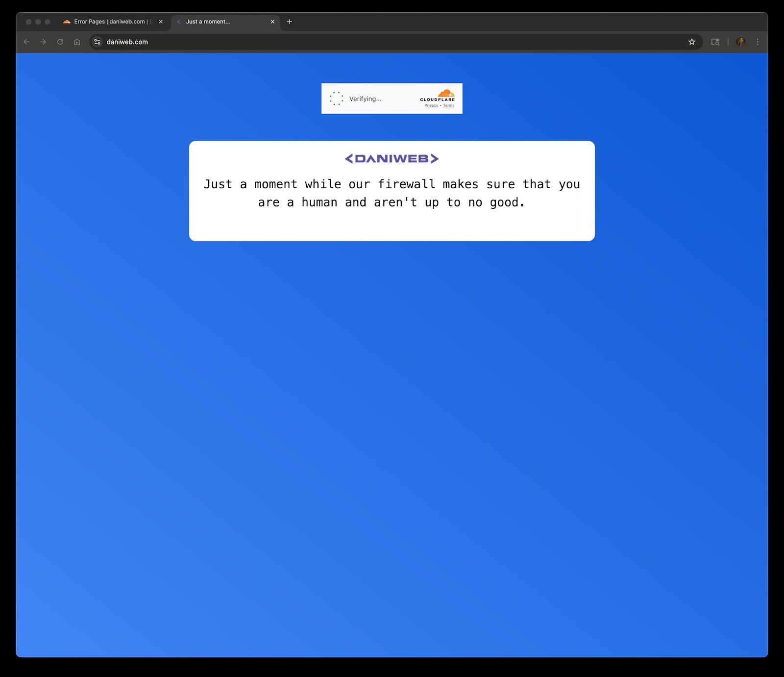
Task: Open a new tab with the plus button
Action: (x=290, y=22)
